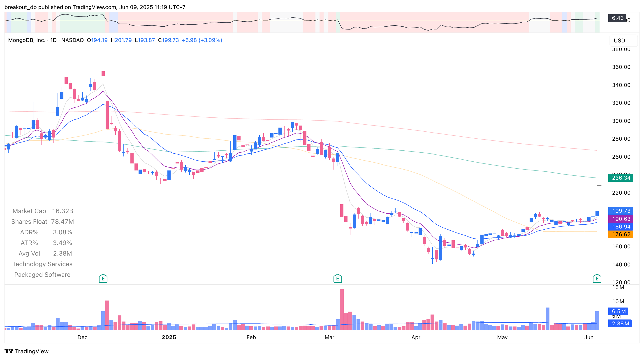This screenshot has height=359, width=644.
Task: Select the blue 186.94 moving average label
Action: coord(621,227)
